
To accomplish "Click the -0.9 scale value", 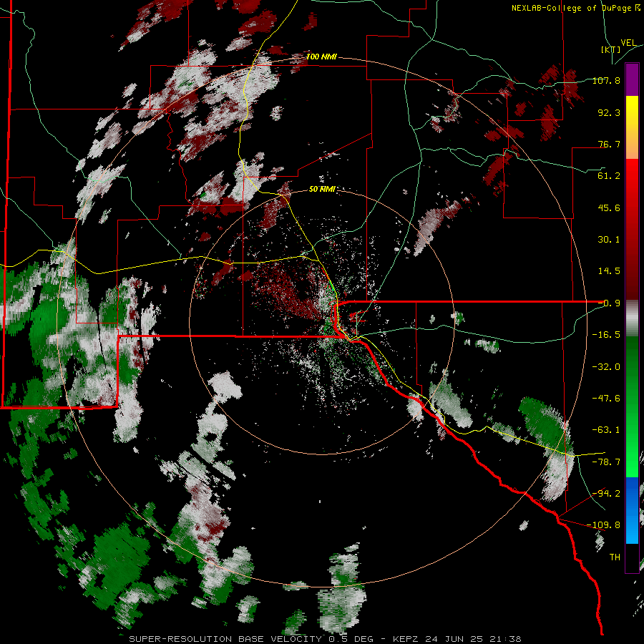I will [609, 303].
